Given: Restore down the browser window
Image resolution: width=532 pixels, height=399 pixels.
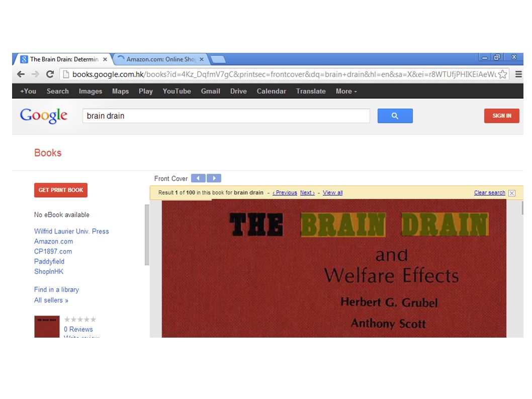Looking at the screenshot, I should [497, 57].
